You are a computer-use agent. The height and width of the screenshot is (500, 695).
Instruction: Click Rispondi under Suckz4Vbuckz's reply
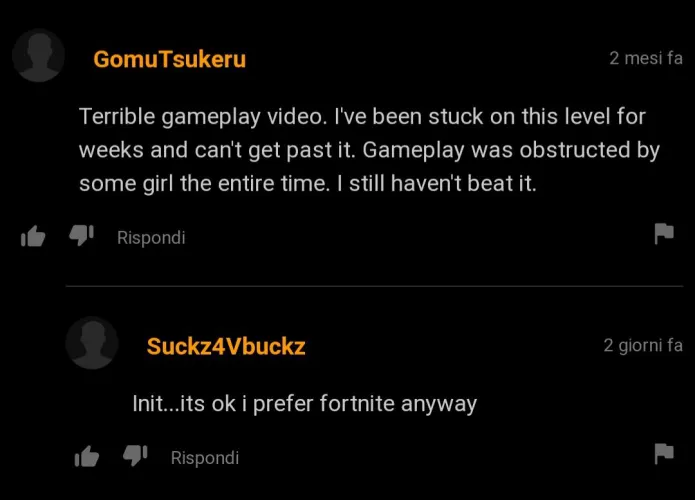205,458
